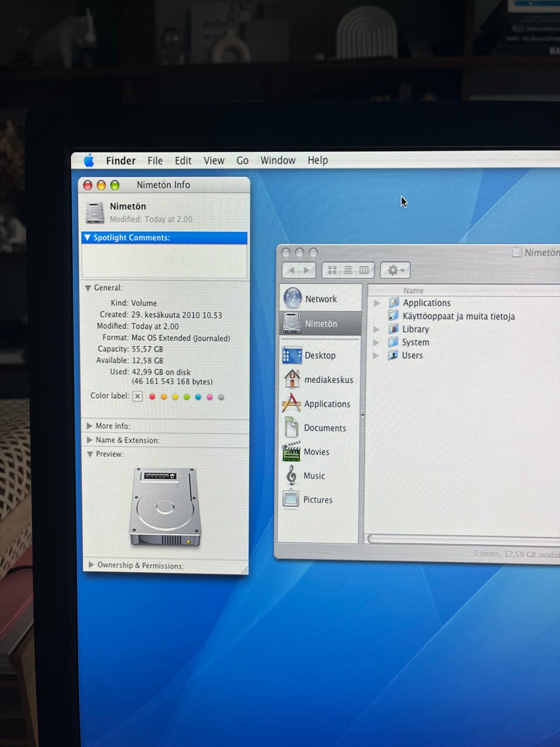Click inside the Spotlight Comments text field
560x747 pixels.
[164, 260]
